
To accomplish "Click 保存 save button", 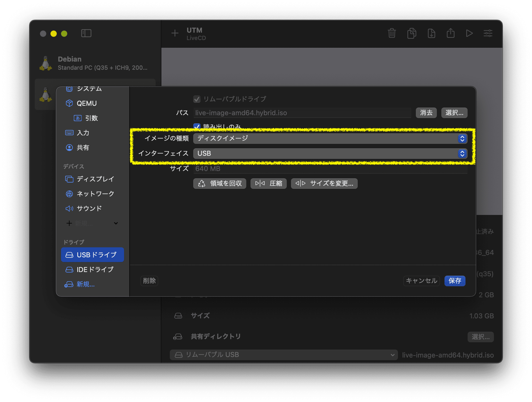I will click(455, 281).
